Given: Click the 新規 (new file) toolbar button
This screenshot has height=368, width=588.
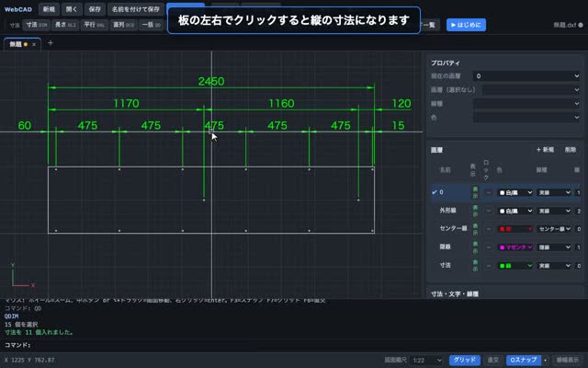Looking at the screenshot, I should pyautogui.click(x=49, y=9).
